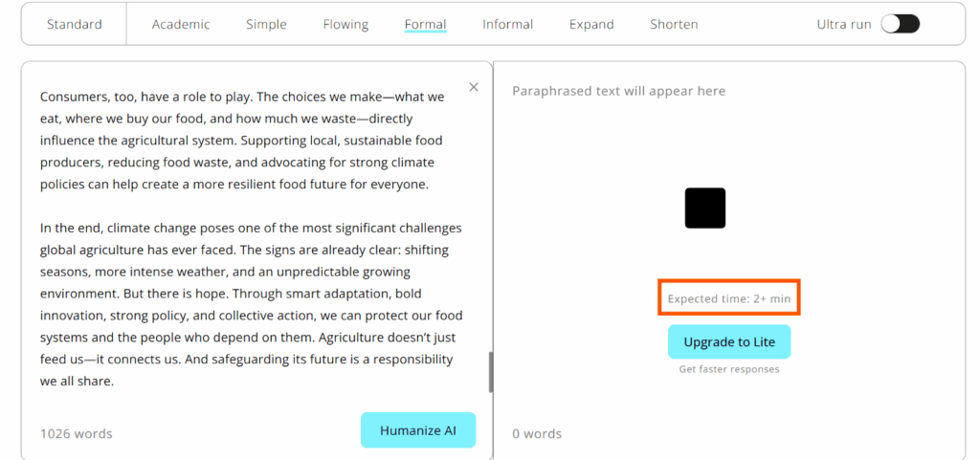
Task: Click the Get faster responses text
Action: (x=729, y=369)
